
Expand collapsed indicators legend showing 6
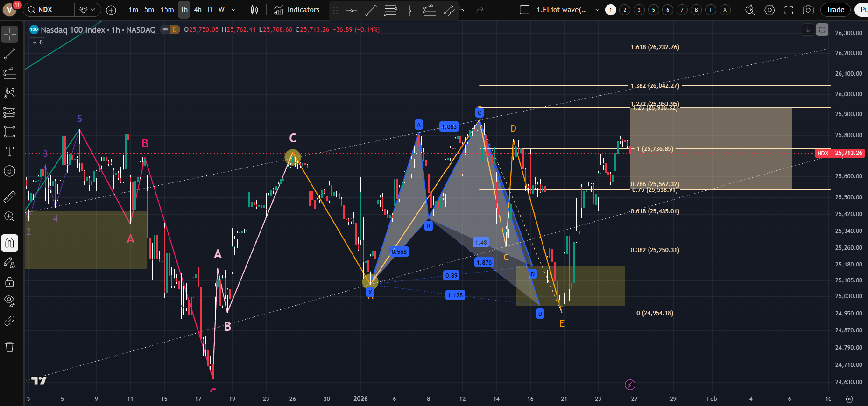[x=37, y=42]
